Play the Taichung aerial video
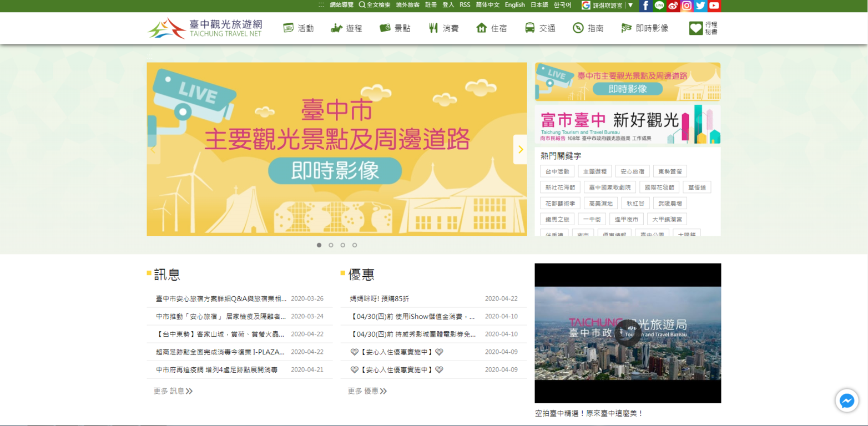This screenshot has width=868, height=426. 627,333
